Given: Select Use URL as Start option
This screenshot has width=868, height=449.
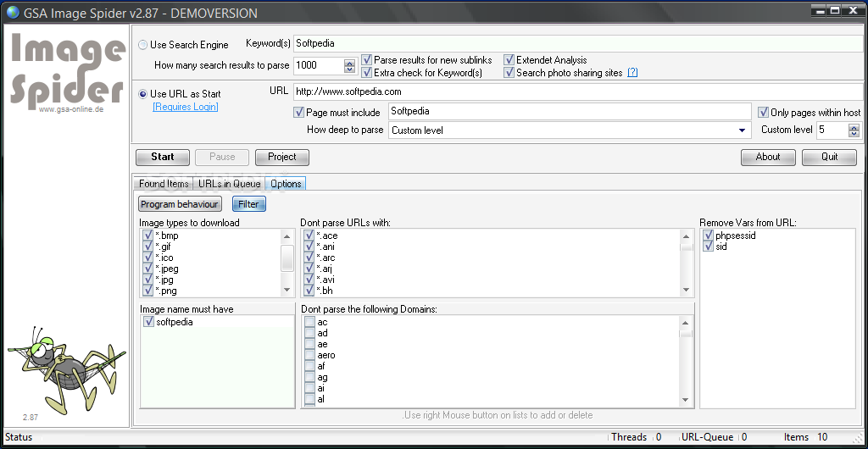Looking at the screenshot, I should (142, 94).
